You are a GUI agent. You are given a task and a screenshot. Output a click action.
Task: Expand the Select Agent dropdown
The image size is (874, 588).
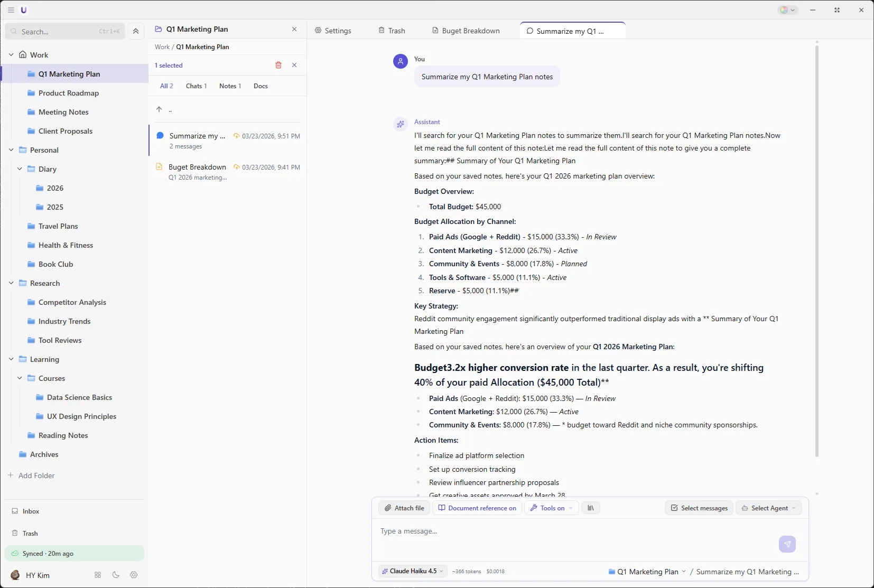click(x=769, y=508)
